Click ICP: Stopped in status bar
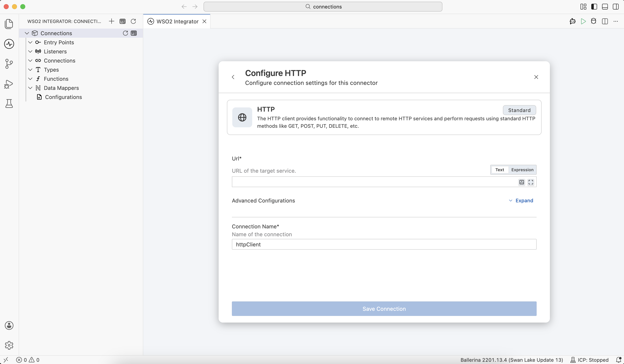The image size is (624, 364). click(589, 360)
